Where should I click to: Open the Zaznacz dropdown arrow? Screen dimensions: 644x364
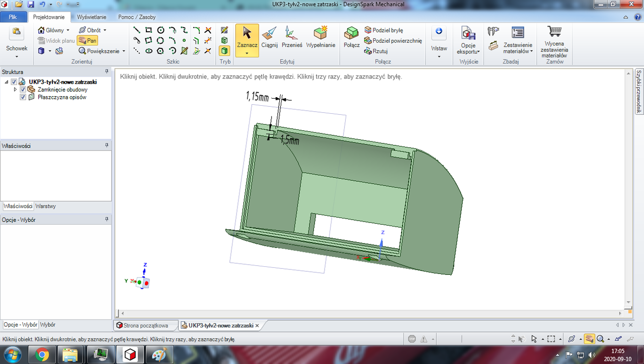tap(247, 53)
